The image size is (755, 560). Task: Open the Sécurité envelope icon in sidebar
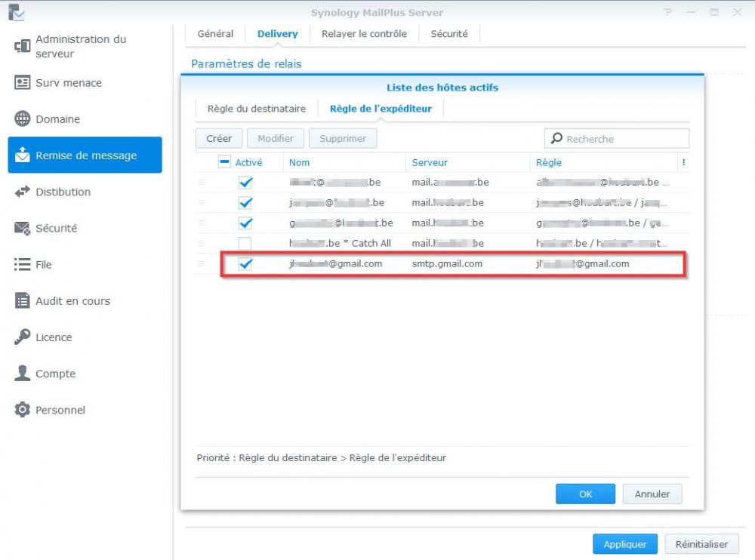tap(22, 227)
